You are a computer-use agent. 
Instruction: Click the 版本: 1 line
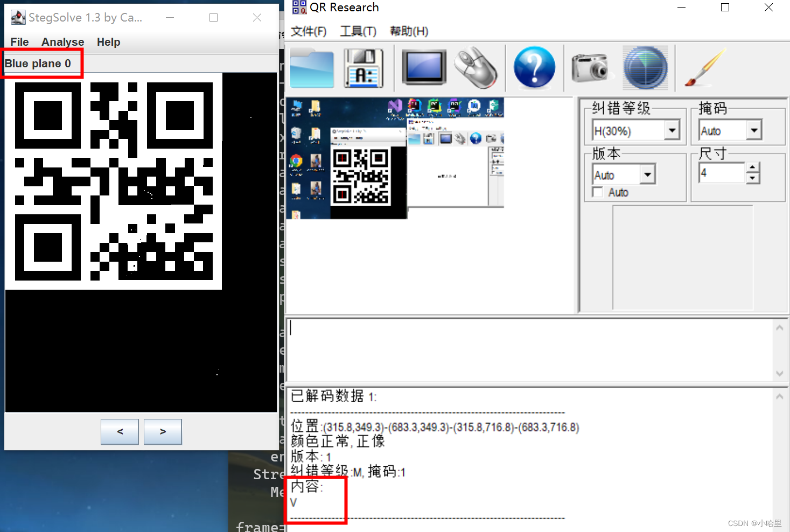(311, 457)
